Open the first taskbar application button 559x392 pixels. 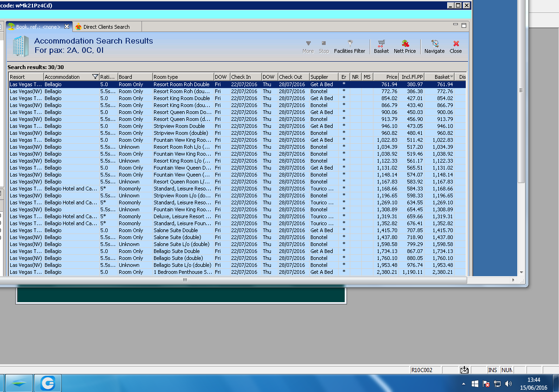[18, 383]
